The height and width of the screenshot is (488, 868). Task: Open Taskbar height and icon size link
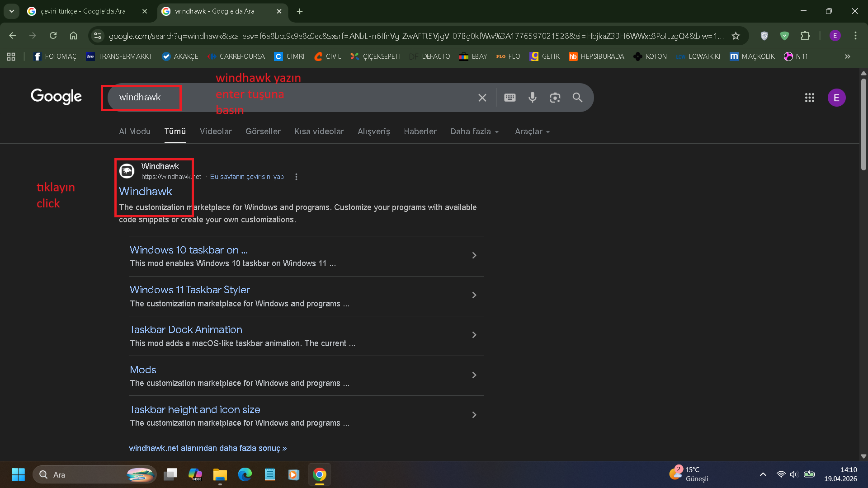coord(195,409)
